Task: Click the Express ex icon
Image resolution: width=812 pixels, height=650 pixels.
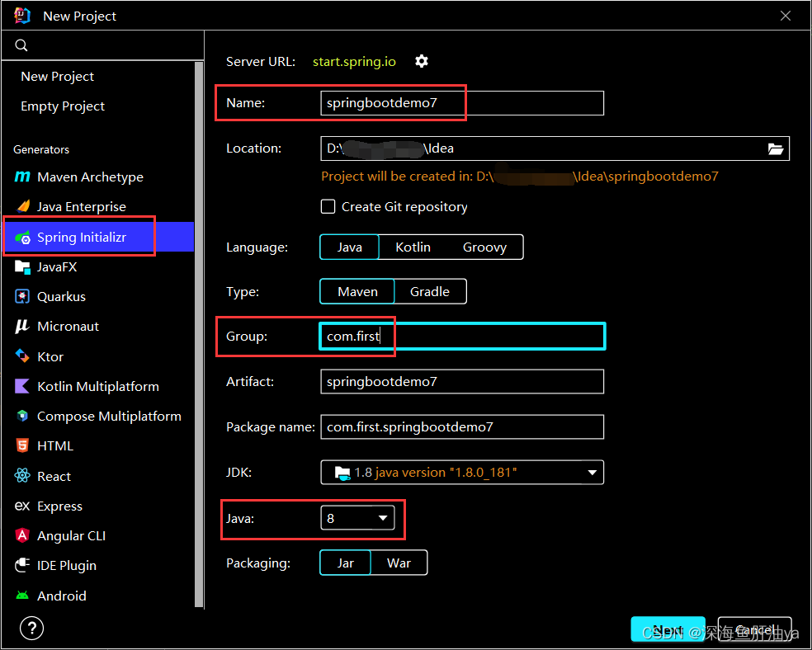Action: tap(22, 506)
